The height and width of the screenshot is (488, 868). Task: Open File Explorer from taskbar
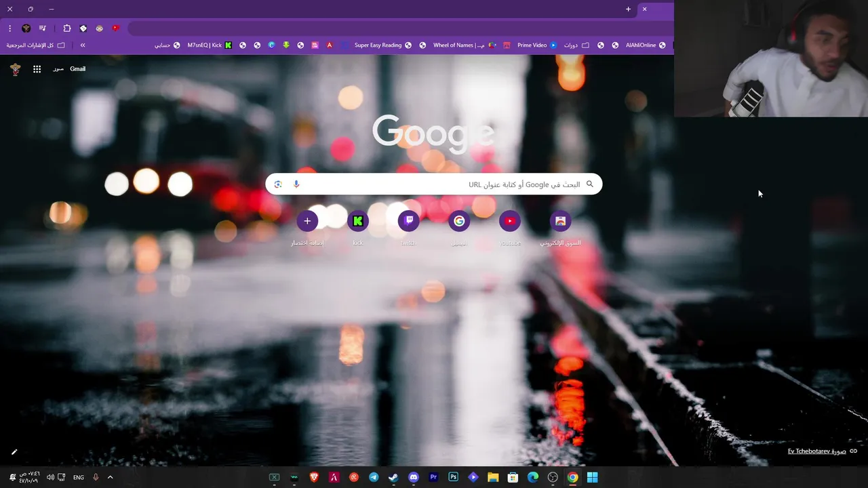(493, 477)
